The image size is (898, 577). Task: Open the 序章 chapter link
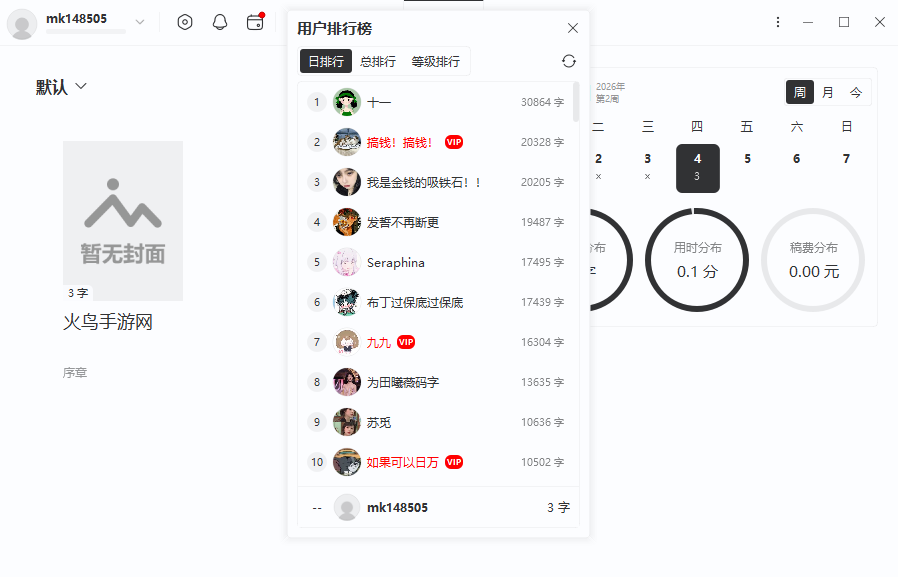point(75,373)
